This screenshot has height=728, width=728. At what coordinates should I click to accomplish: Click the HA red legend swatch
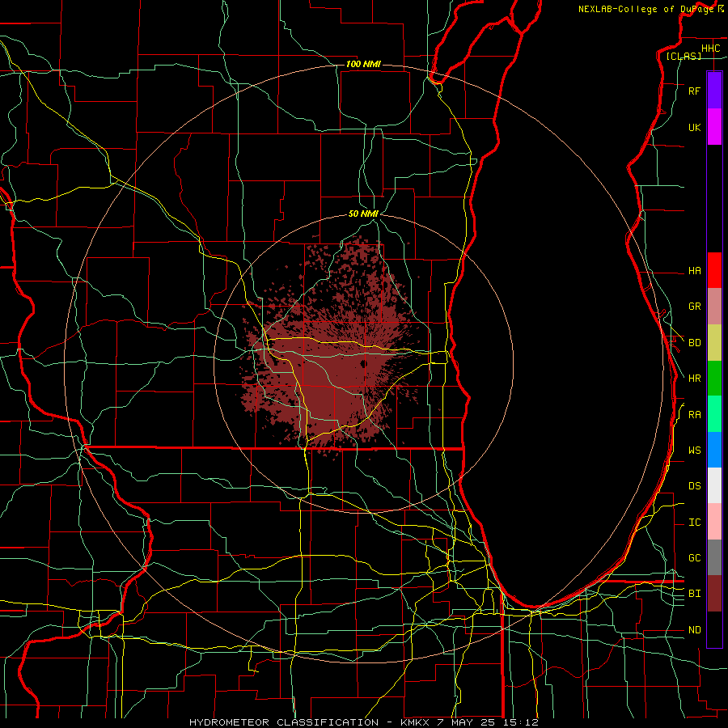pos(714,270)
